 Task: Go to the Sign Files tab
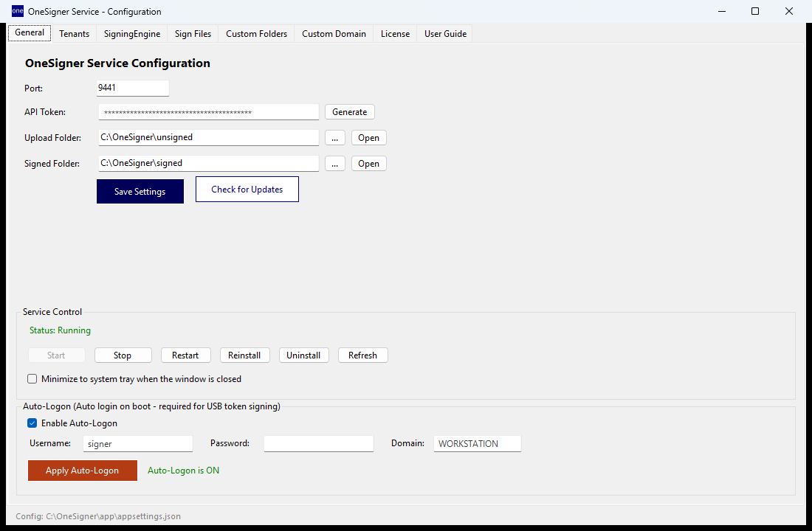[x=193, y=34]
